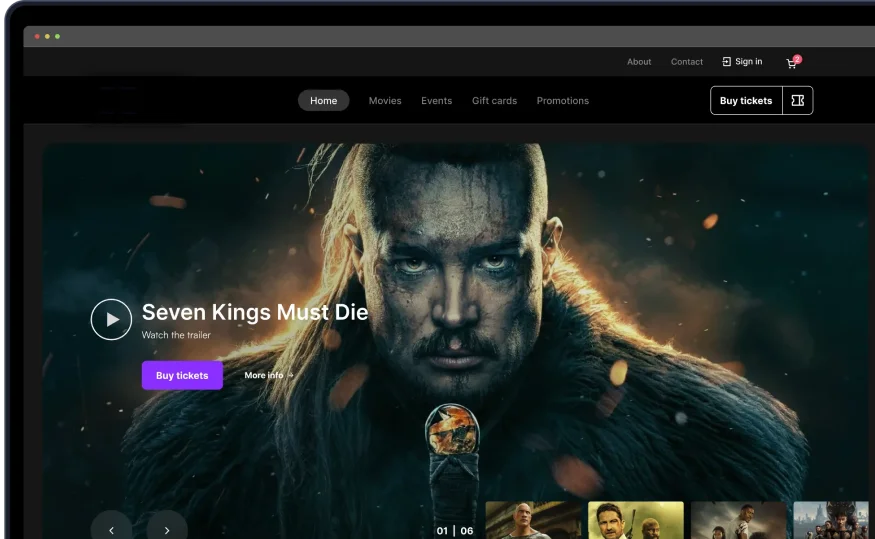Open the shopping cart icon
Viewport: 875px width, 539px height.
pos(792,63)
